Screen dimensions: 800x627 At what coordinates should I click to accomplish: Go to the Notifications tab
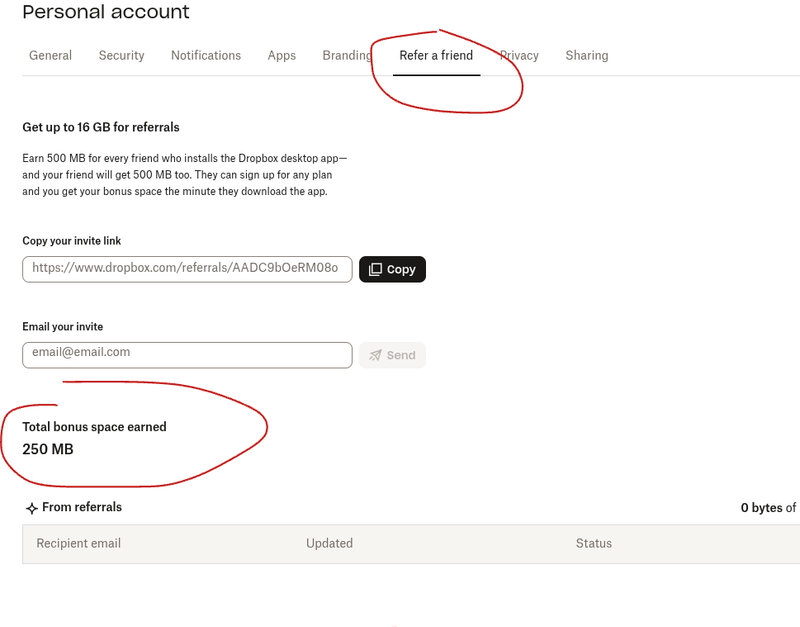(x=206, y=56)
